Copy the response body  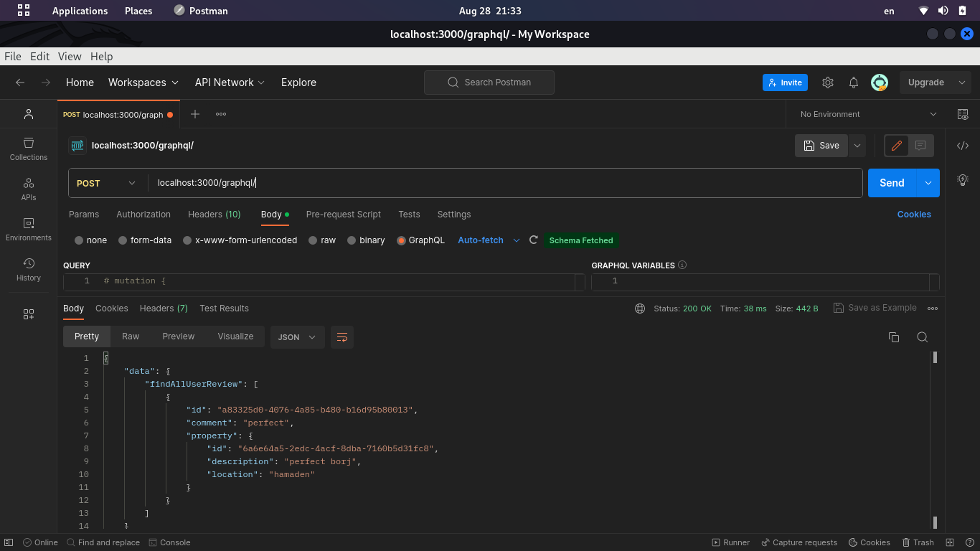coord(894,337)
